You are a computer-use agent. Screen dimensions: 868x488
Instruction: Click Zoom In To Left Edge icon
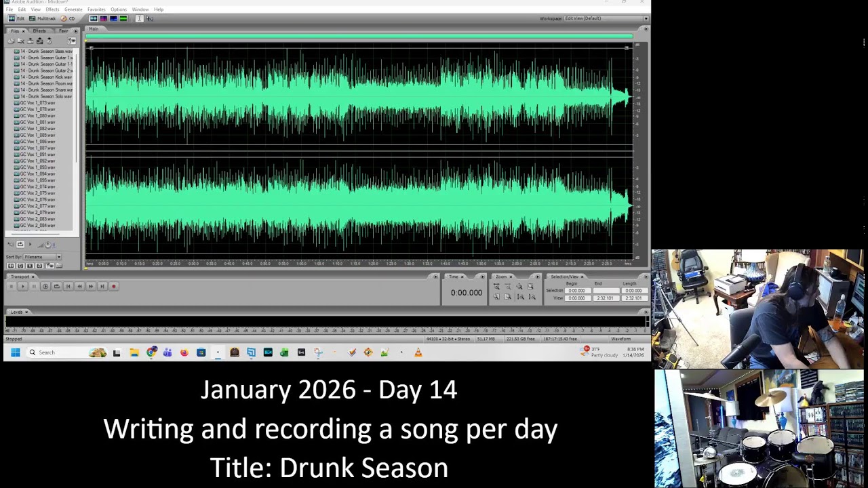497,297
